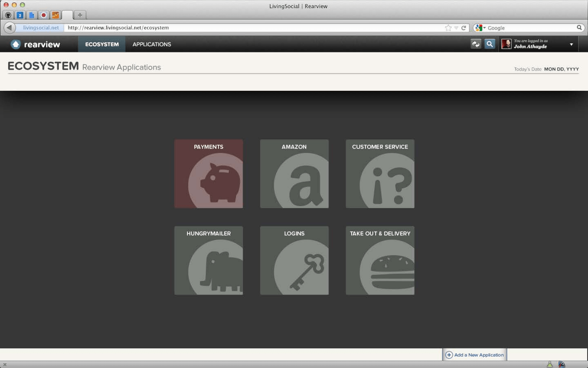Expand the logged-in user dropdown arrow
This screenshot has height=368, width=588.
571,44
